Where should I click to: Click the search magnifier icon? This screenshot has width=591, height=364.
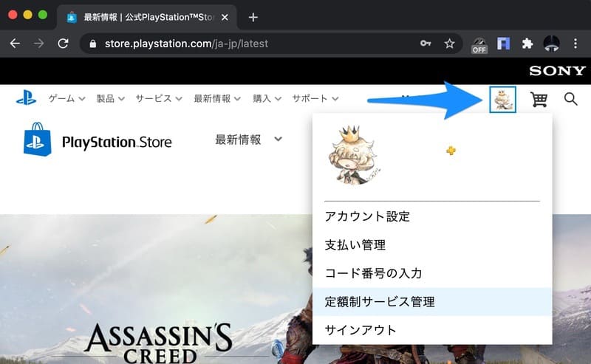[x=570, y=99]
